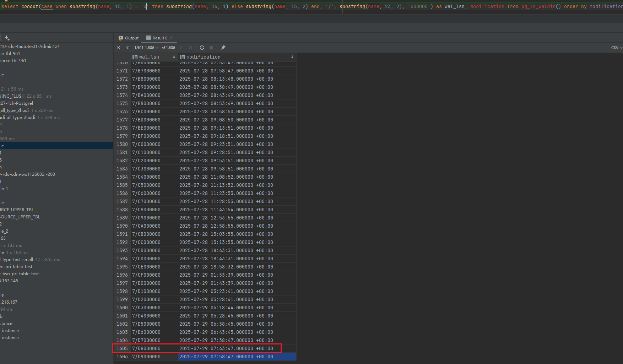
Task: Select tree item '227-llch-Postgrel'
Action: click(x=17, y=103)
